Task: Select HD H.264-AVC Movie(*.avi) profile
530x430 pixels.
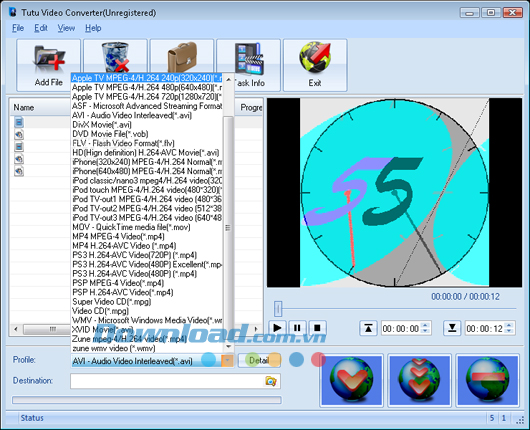Action: (x=147, y=153)
